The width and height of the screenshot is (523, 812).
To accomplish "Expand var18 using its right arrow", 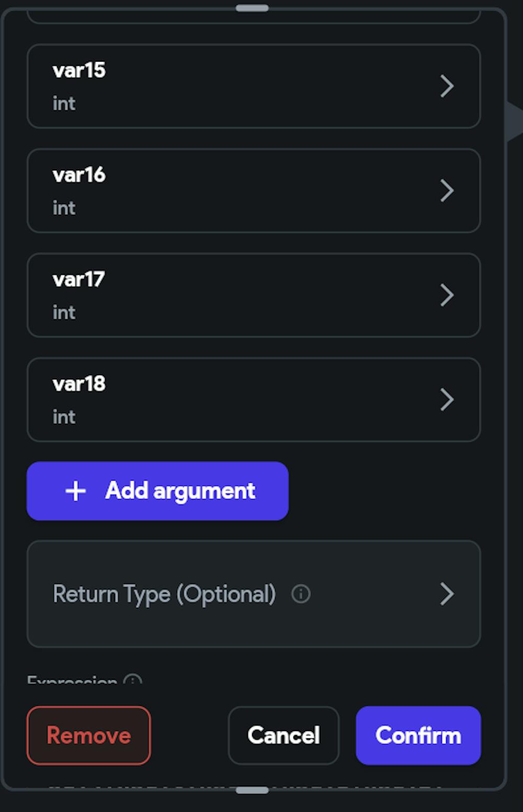I will coord(447,400).
